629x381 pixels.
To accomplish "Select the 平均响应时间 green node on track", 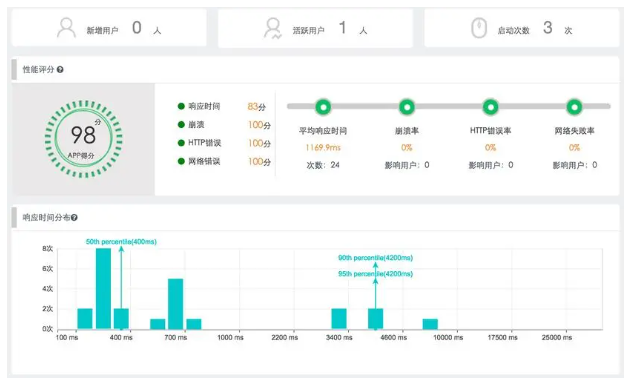I will point(323,107).
